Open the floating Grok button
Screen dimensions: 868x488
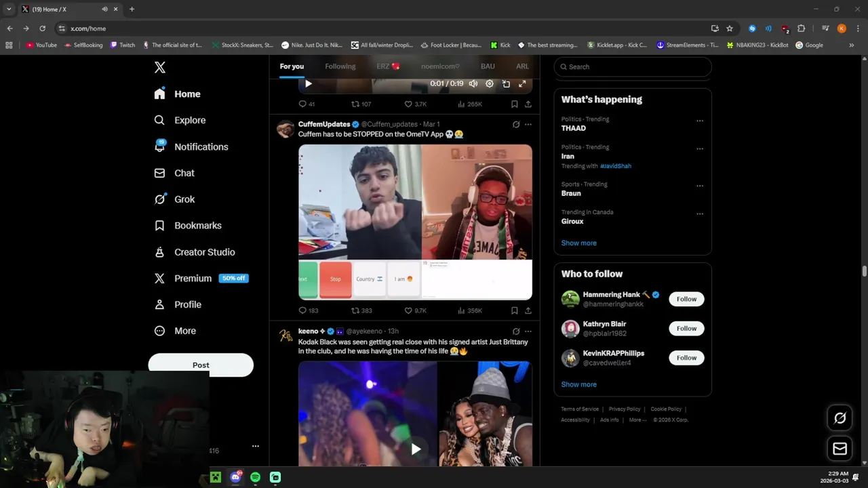pos(840,418)
